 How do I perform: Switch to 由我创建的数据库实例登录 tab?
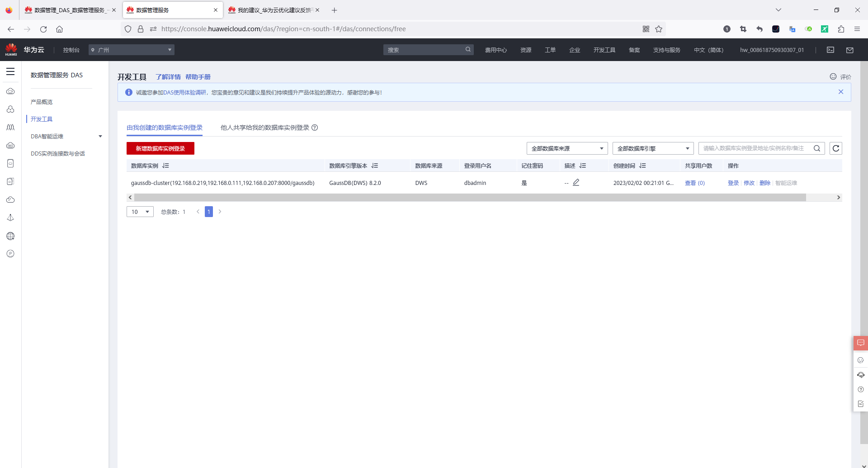[165, 128]
